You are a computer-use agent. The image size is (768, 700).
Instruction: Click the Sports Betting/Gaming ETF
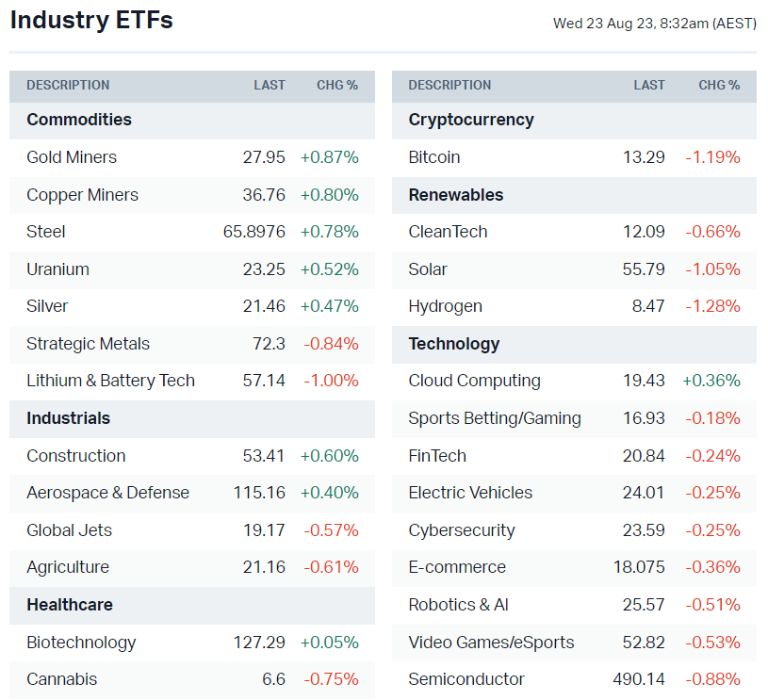[x=495, y=418]
